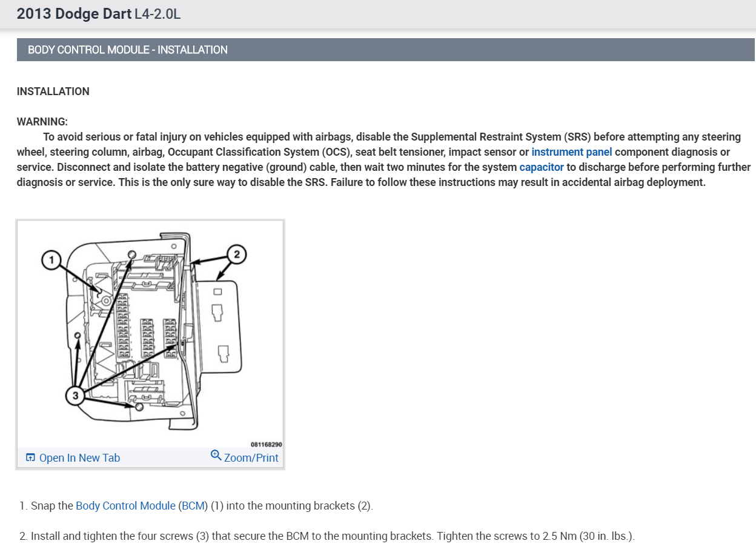Click the 2013 Dodge Dart title

[x=74, y=13]
